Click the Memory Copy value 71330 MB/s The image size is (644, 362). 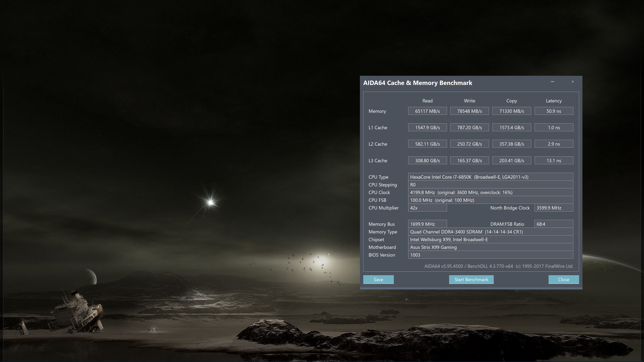512,111
